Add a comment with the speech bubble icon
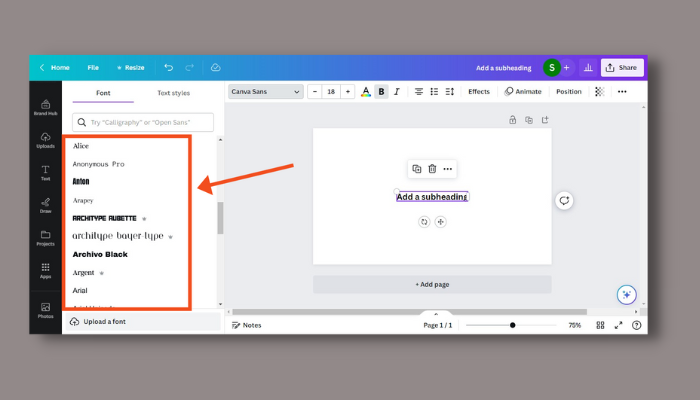Viewport: 700px width, 400px height. point(564,200)
